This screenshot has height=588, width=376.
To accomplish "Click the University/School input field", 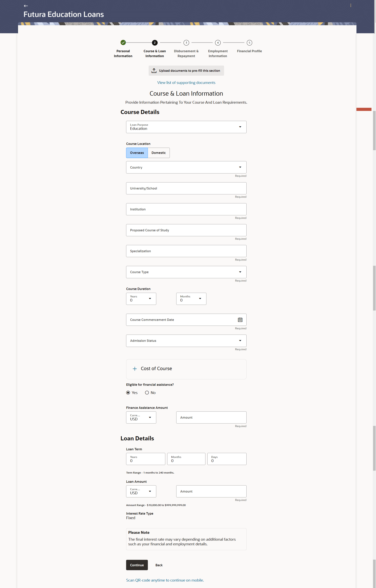I will (186, 188).
